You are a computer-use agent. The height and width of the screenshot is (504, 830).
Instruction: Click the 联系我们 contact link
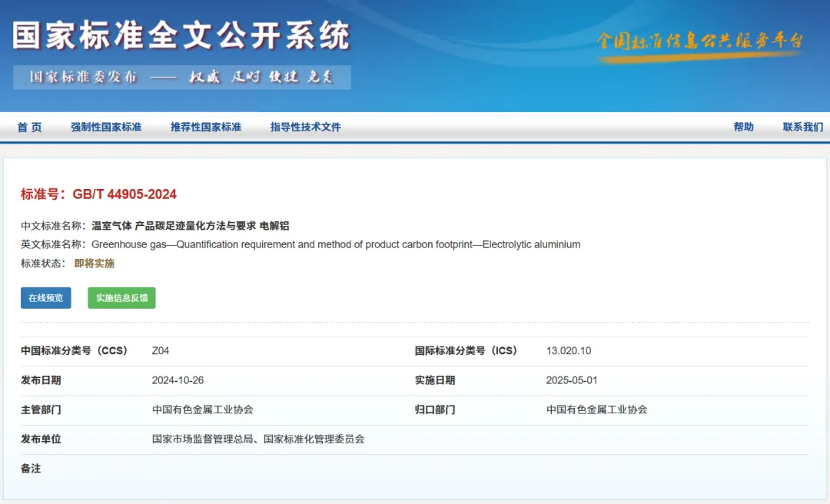click(803, 127)
